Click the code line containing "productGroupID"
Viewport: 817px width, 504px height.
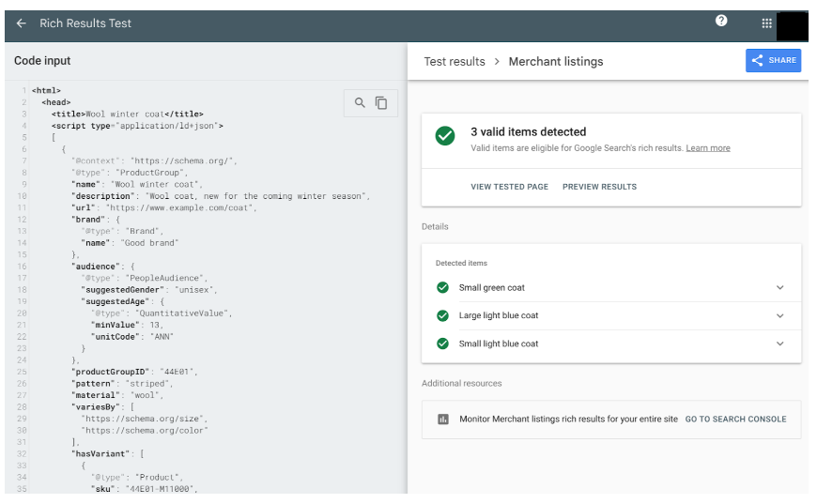pyautogui.click(x=134, y=372)
